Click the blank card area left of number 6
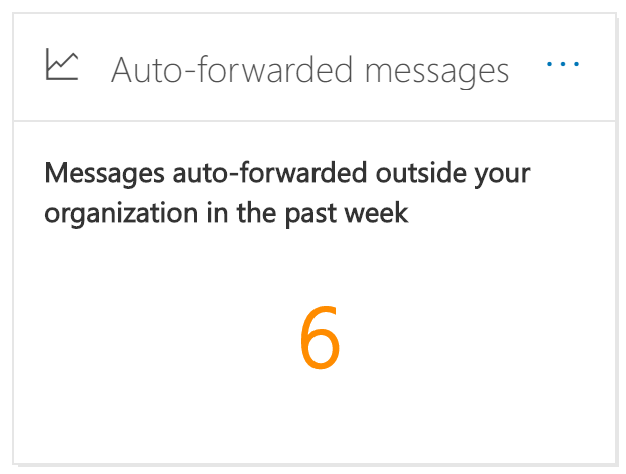626x474 pixels. [x=156, y=337]
